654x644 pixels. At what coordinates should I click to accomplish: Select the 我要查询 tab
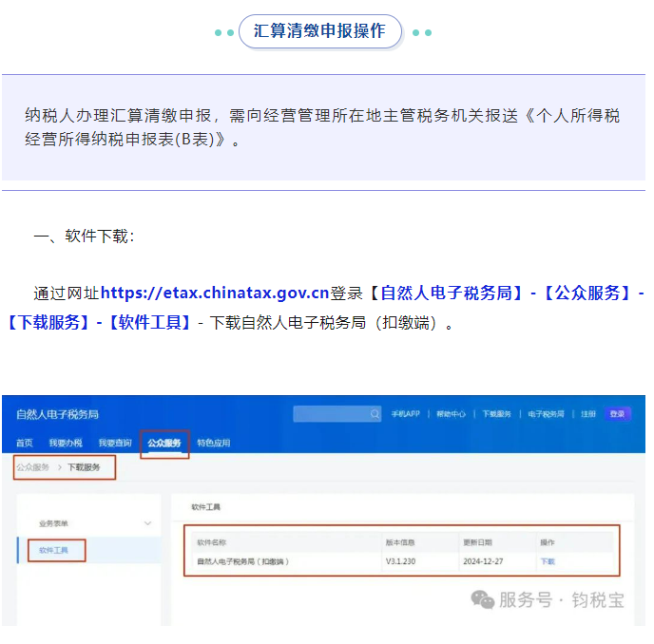coord(115,443)
